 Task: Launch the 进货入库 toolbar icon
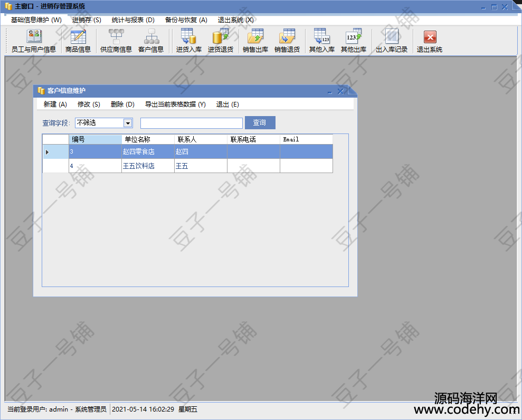189,41
